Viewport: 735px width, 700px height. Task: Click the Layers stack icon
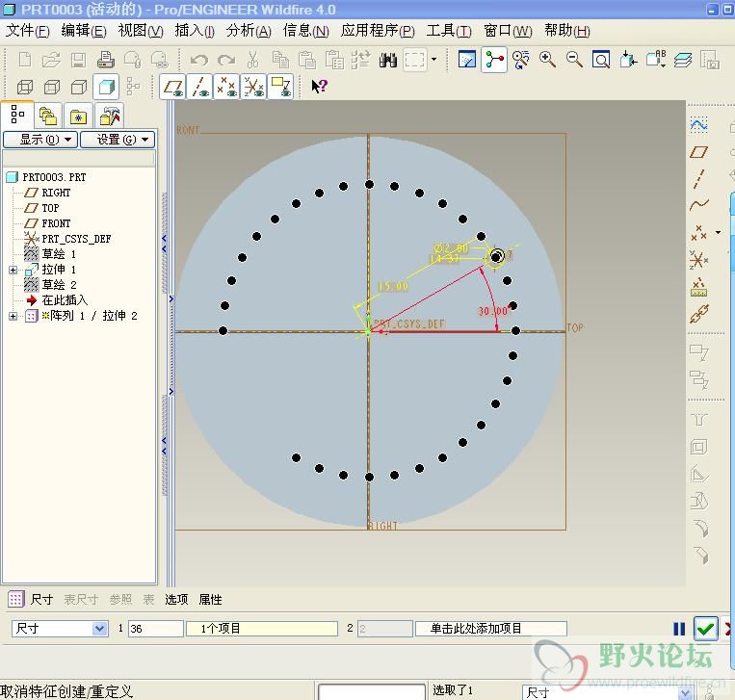pos(683,60)
